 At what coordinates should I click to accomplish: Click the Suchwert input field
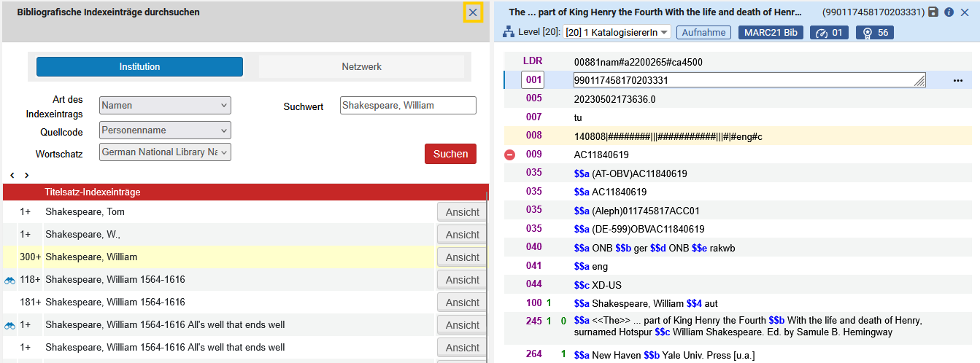click(x=408, y=106)
